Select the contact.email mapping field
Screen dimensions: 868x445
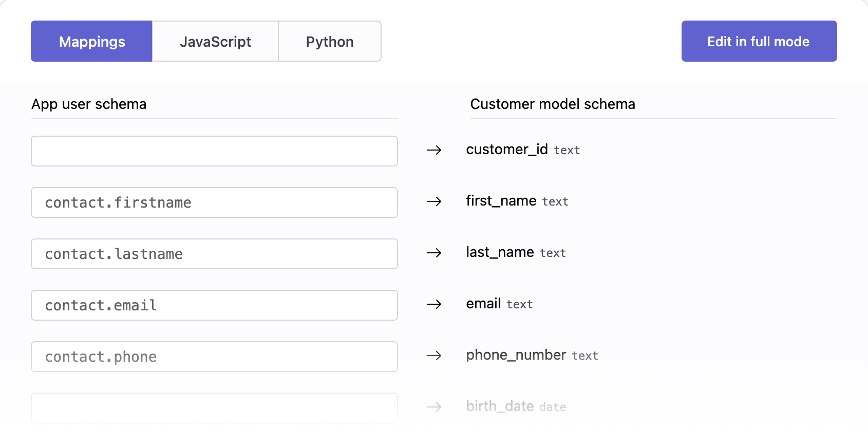click(x=214, y=305)
